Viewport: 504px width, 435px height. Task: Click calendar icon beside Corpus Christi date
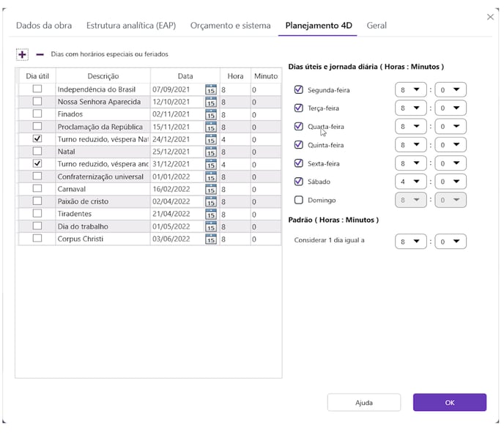point(211,239)
